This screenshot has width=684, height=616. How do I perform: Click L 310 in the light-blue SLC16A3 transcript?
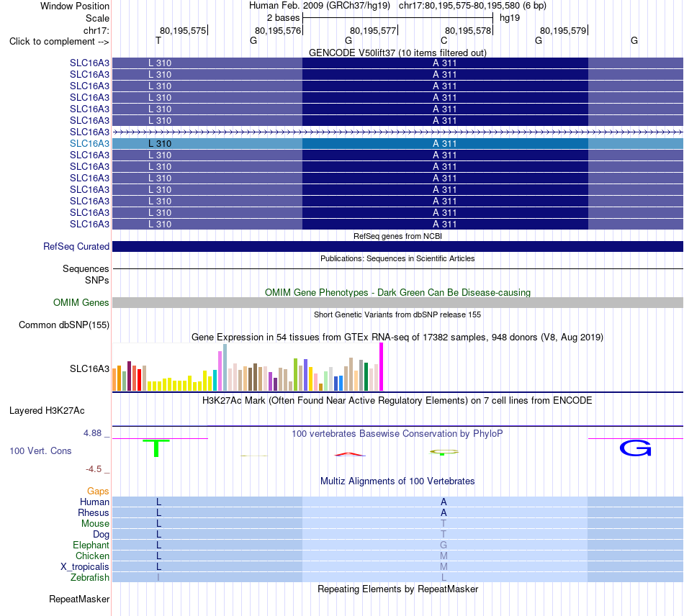160,143
